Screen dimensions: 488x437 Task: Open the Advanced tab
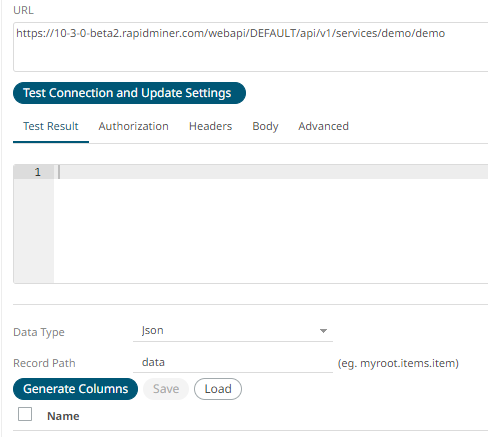click(x=323, y=126)
